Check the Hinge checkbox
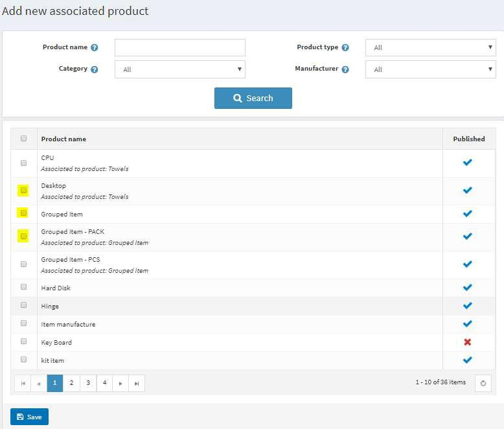This screenshot has height=429, width=504. tap(23, 305)
